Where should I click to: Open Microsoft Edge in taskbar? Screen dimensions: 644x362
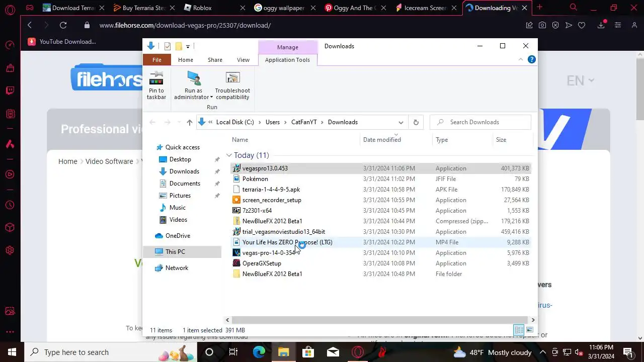(x=259, y=352)
